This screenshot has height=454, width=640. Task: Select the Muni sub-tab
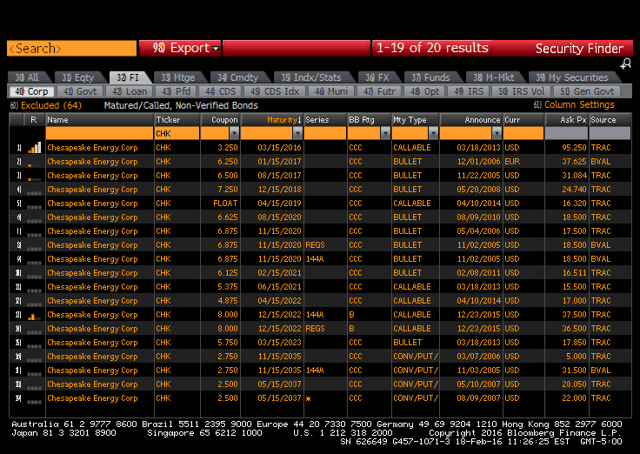[331, 91]
